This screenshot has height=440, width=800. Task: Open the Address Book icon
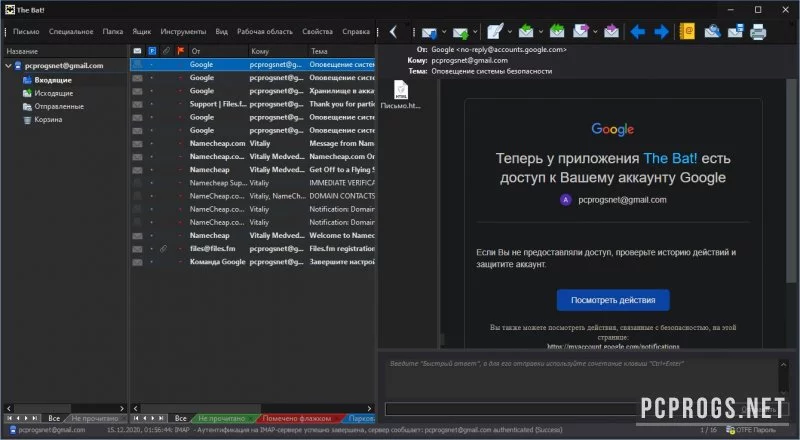pyautogui.click(x=687, y=32)
